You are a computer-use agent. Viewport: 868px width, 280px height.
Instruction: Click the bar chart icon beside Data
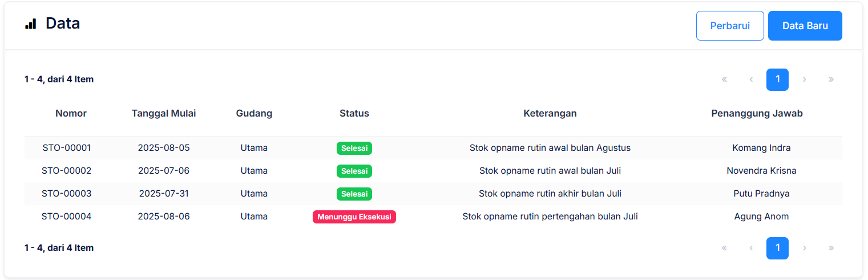click(x=31, y=24)
